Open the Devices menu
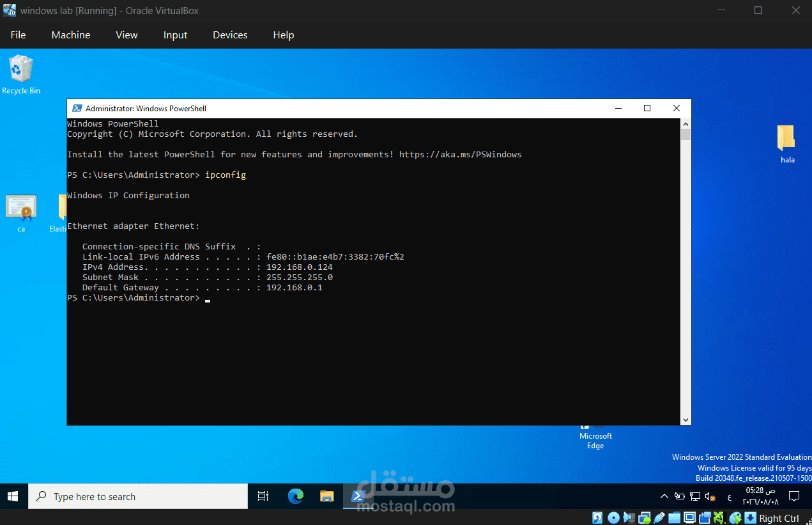This screenshot has width=812, height=525. (x=230, y=35)
